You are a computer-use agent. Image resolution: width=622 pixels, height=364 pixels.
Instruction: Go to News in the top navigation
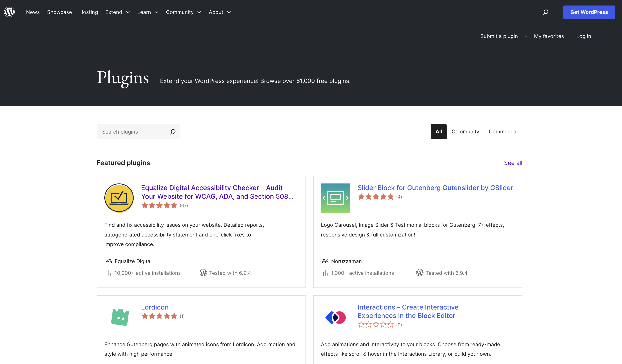click(33, 12)
